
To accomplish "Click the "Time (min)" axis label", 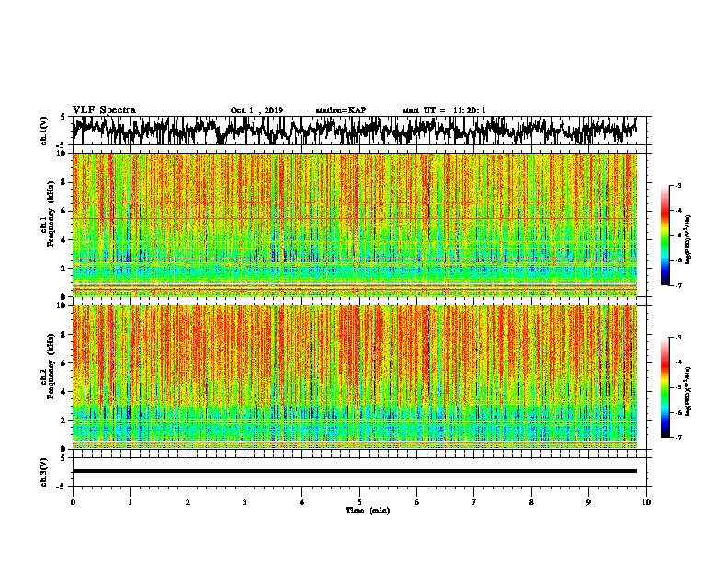I will point(368,511).
